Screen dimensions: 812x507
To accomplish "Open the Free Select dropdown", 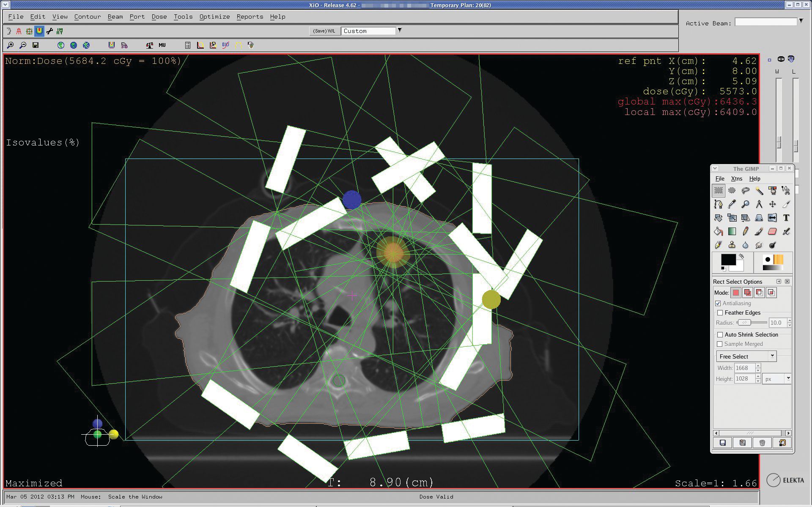I will tap(746, 356).
